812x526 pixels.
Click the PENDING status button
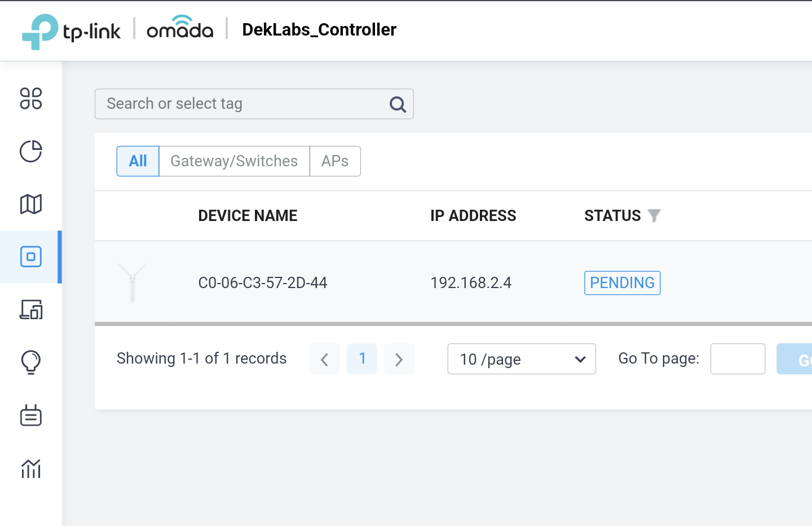pos(622,282)
